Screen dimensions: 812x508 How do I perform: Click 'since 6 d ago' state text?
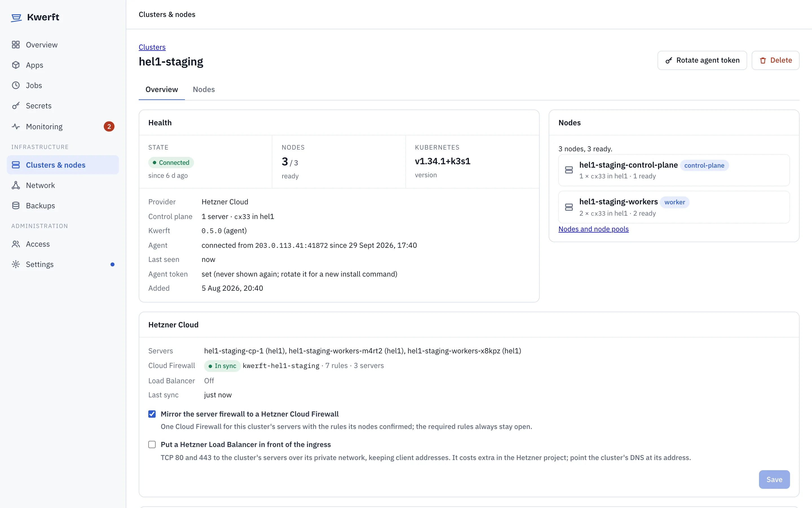click(x=168, y=176)
